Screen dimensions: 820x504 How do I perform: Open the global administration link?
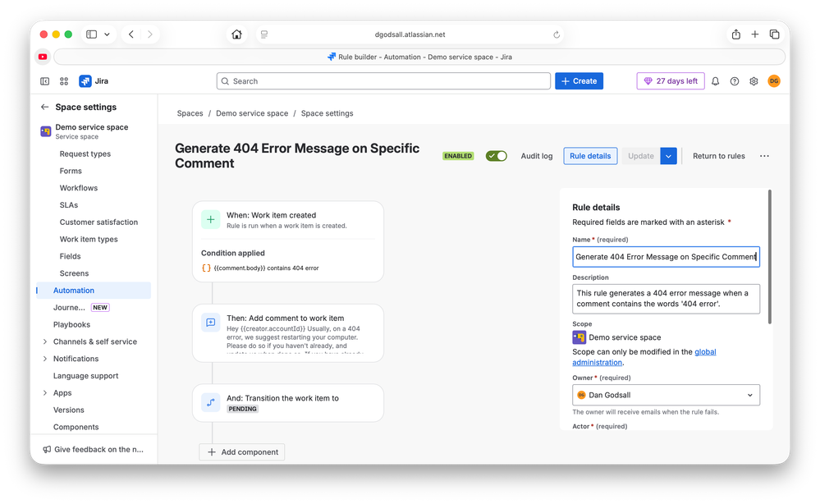(x=644, y=357)
